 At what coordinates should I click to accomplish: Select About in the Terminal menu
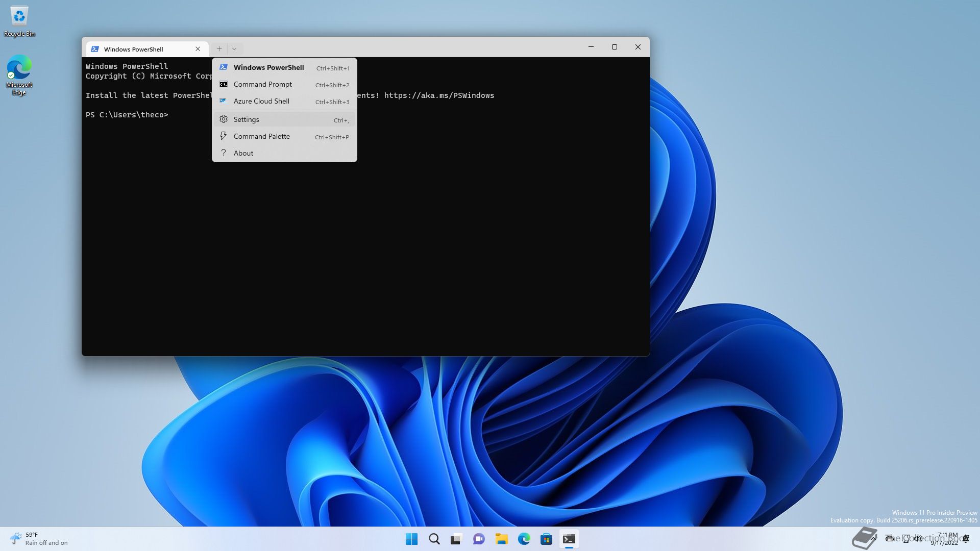pos(284,153)
